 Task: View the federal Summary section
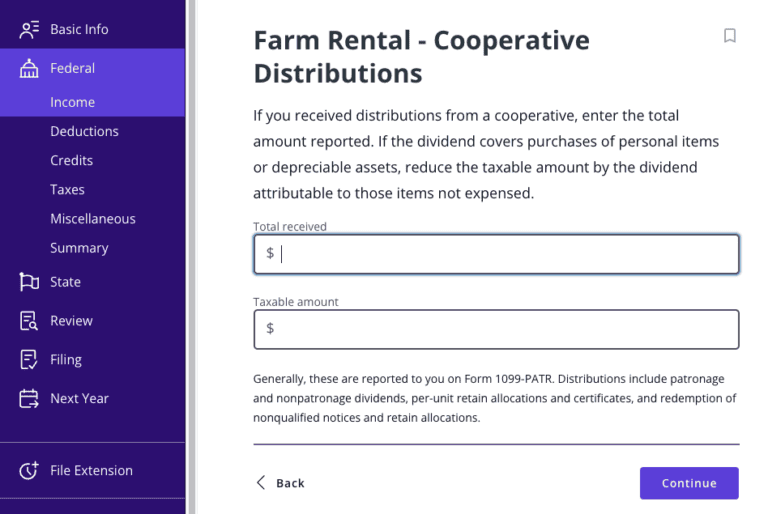[x=79, y=247]
